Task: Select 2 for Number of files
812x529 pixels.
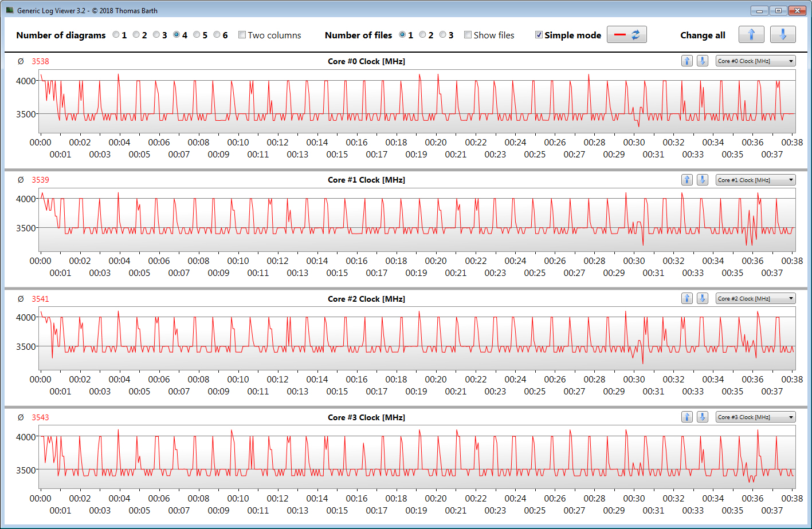Action: 422,35
